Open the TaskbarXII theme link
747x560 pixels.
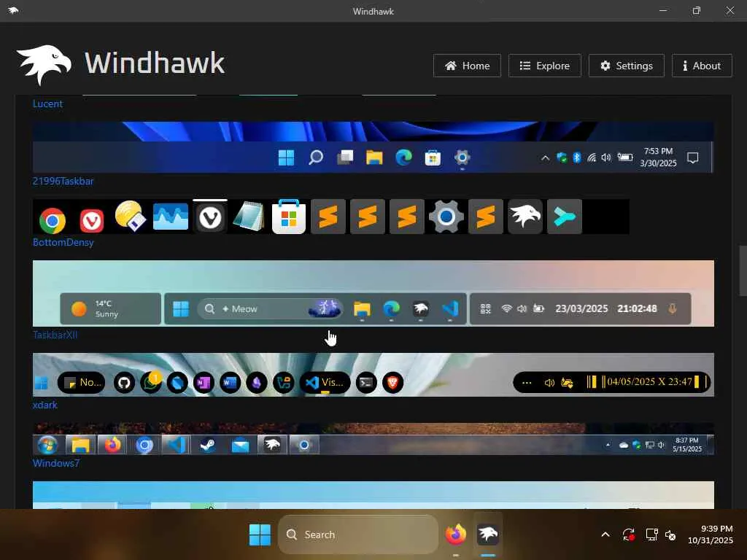click(x=55, y=335)
